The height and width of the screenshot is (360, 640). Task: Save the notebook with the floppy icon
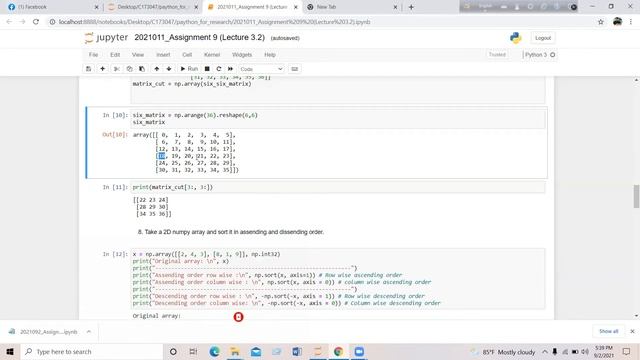tap(89, 69)
